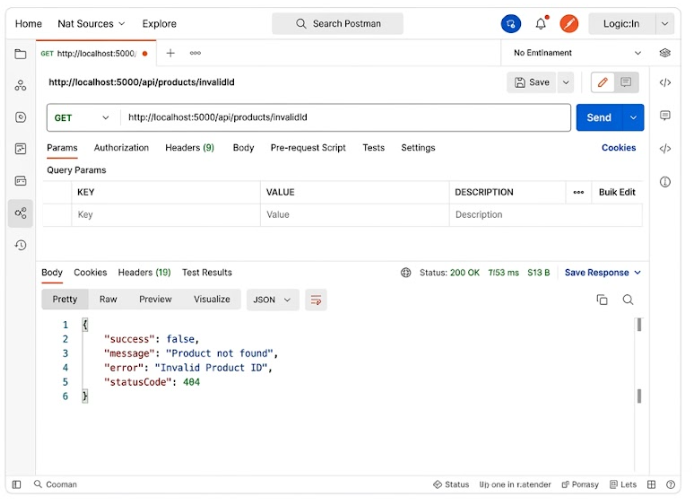Viewport: 692px width, 502px height.
Task: Open the Cookies link
Action: click(618, 148)
